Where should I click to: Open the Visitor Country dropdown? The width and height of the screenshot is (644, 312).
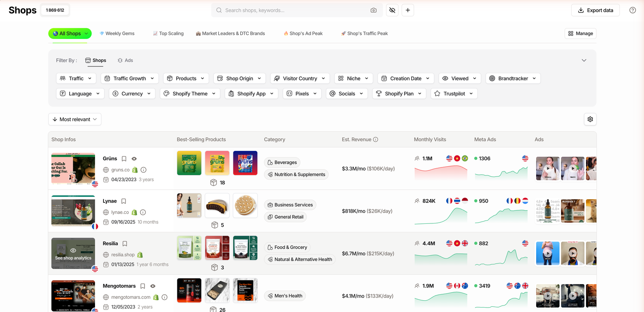click(x=300, y=79)
